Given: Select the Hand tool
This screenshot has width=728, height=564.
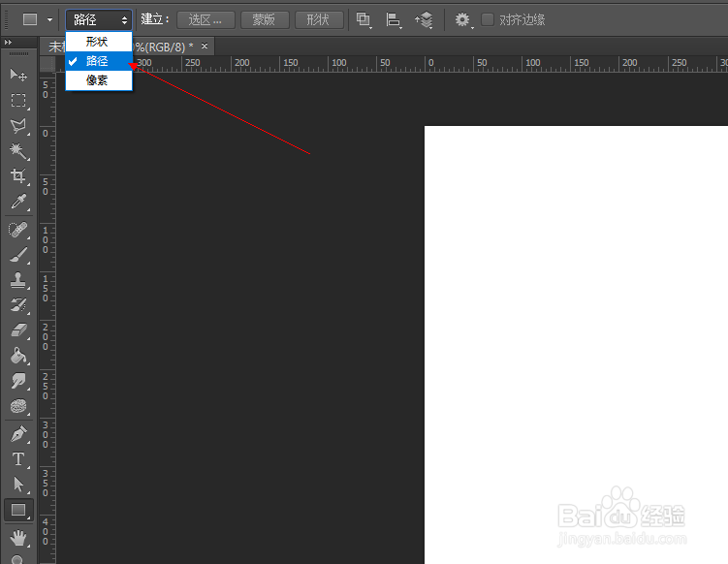Looking at the screenshot, I should pyautogui.click(x=18, y=538).
